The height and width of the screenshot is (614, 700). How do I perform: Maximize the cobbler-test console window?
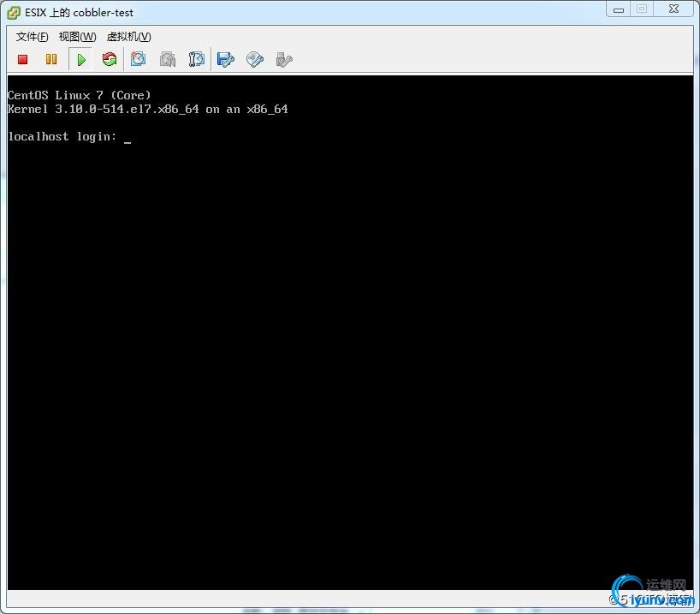642,9
